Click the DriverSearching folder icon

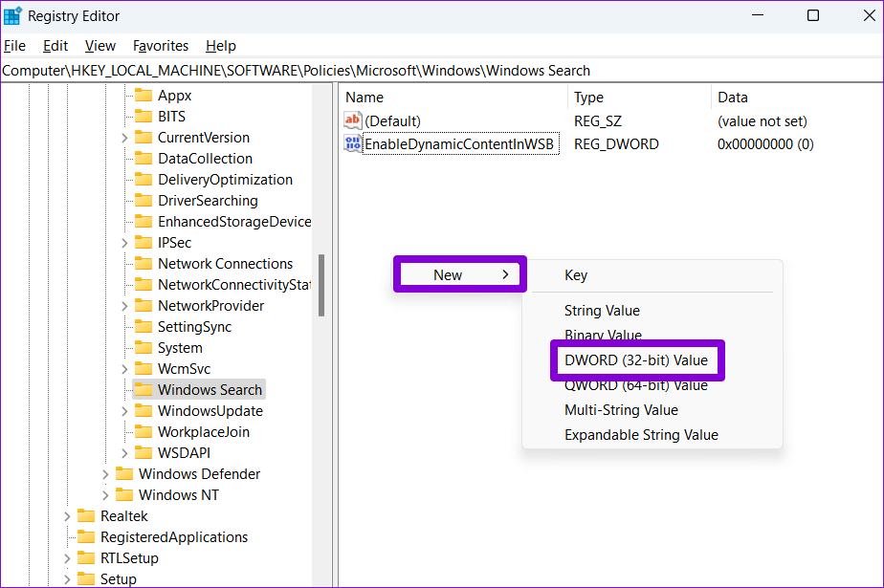click(144, 201)
